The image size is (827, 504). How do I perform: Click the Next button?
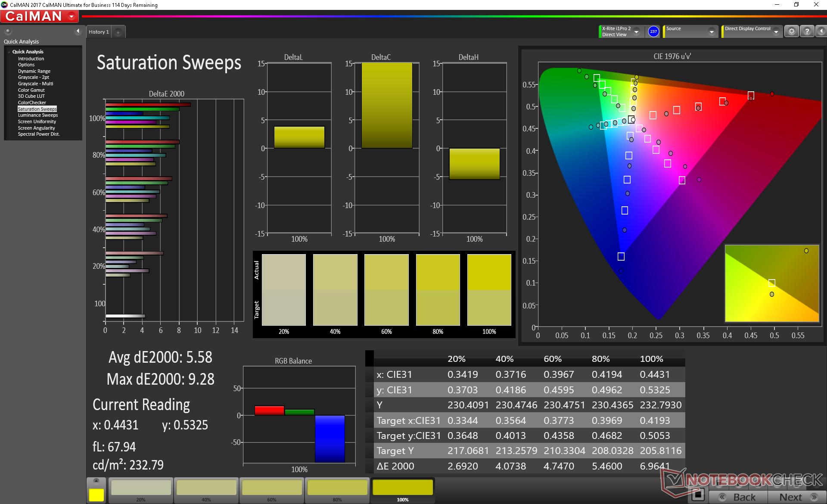(796, 497)
